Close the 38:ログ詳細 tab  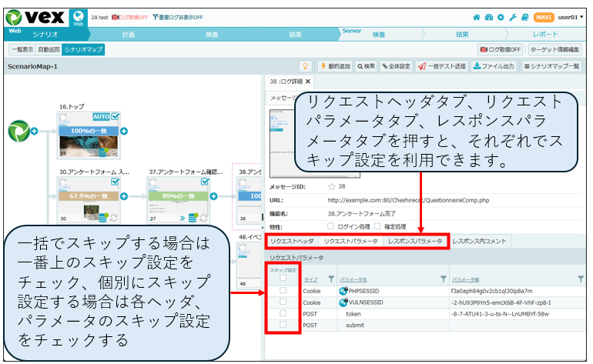point(308,82)
